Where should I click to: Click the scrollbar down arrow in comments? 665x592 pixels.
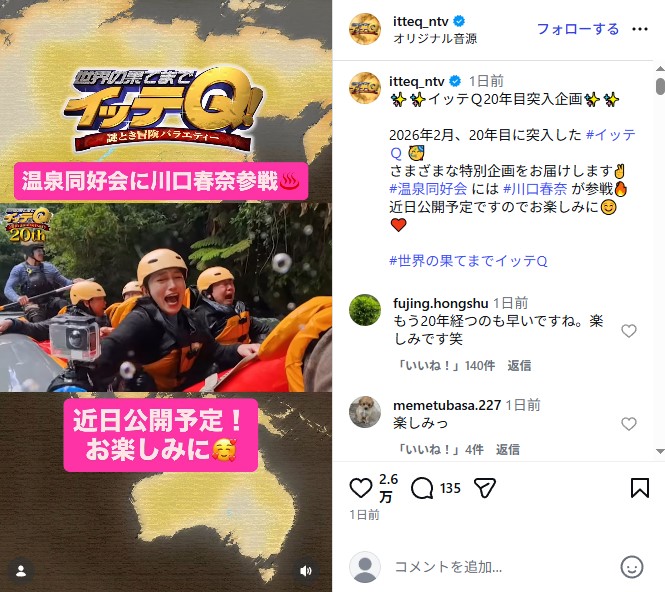click(660, 451)
